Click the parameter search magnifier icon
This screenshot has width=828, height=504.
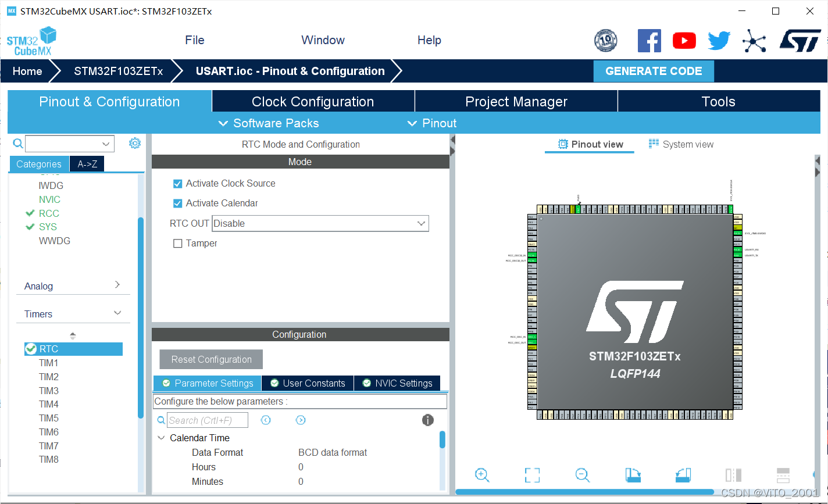pos(161,420)
